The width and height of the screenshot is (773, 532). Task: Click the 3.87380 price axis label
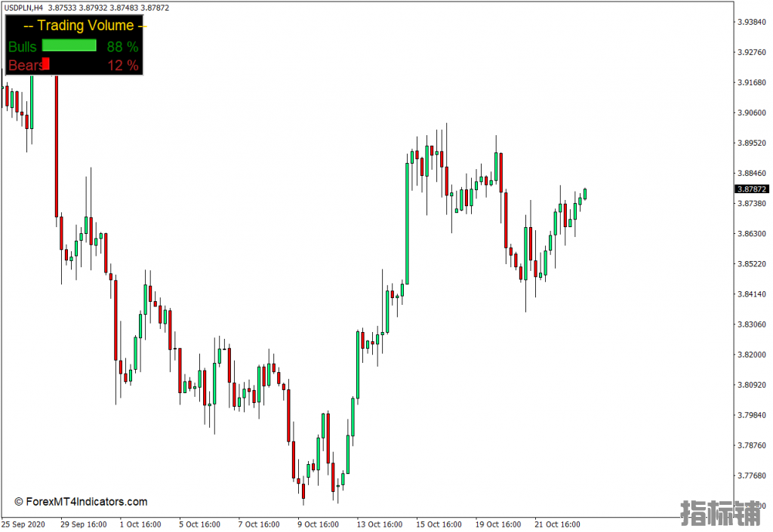[752, 204]
